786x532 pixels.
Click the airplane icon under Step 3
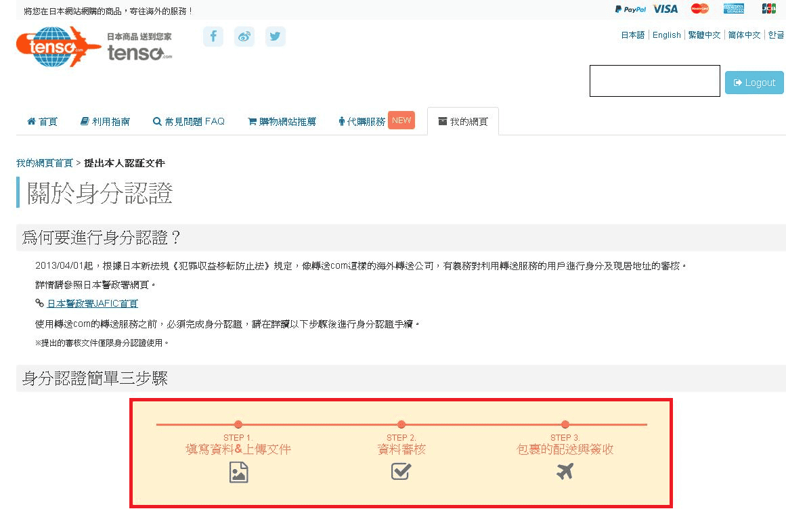click(x=565, y=471)
